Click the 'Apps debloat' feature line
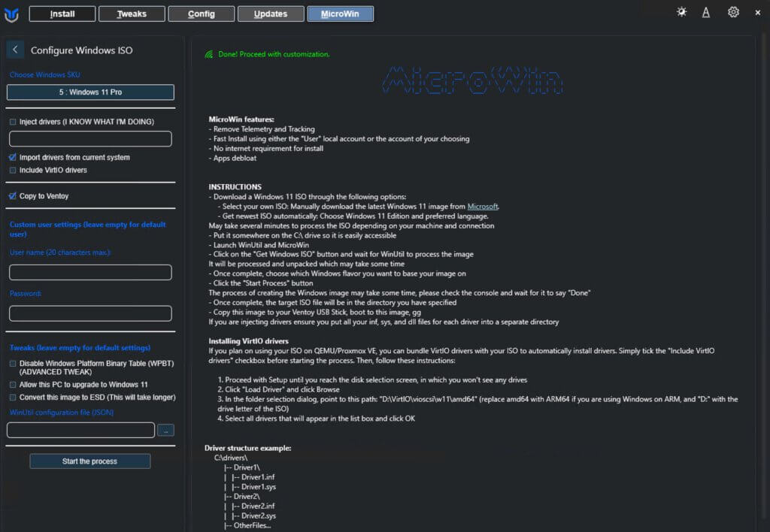The height and width of the screenshot is (532, 770). [233, 158]
